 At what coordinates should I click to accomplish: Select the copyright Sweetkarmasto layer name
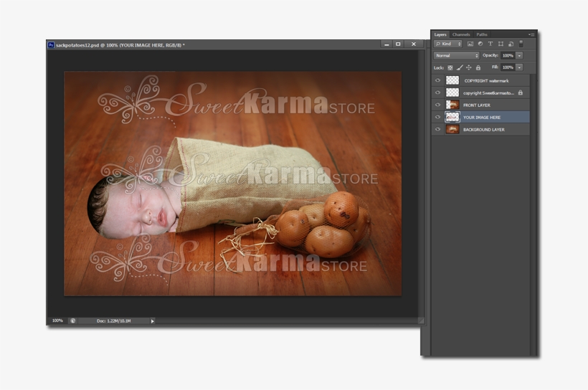[488, 93]
